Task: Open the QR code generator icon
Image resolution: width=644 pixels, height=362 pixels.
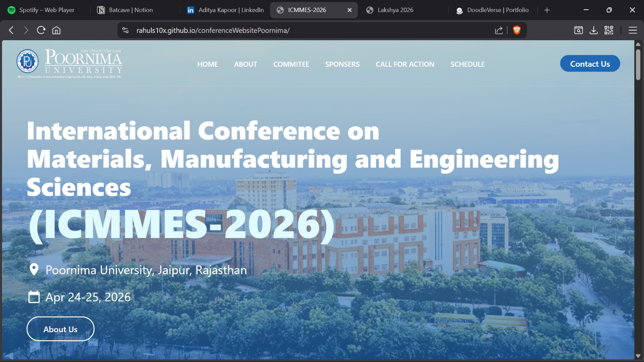Action: coord(609,30)
